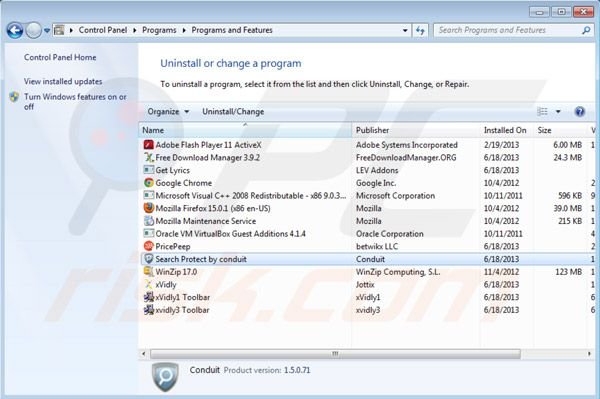
Task: Click the Mozilla Maintenance Service icon
Action: pos(148,221)
